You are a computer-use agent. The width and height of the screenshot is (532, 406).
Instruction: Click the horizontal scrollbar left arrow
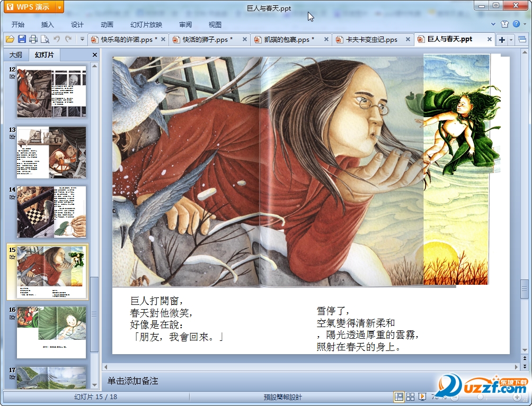[106, 367]
